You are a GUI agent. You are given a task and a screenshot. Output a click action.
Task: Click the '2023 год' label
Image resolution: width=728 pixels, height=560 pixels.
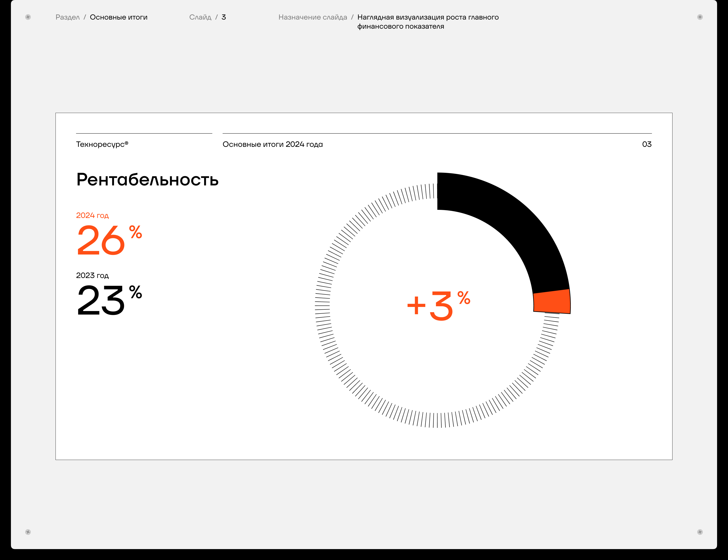[92, 276]
